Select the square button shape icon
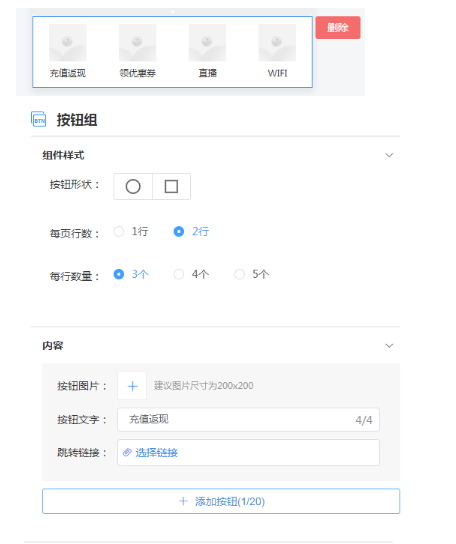The image size is (456, 544). [171, 187]
